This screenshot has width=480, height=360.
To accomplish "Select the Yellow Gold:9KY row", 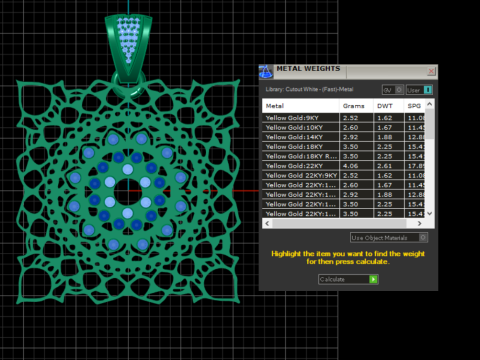I will [x=344, y=118].
